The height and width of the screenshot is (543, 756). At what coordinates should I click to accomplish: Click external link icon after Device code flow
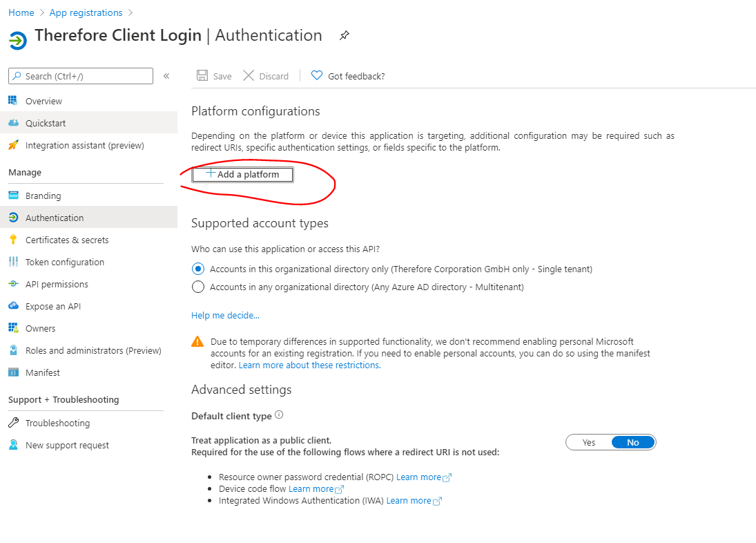(340, 490)
